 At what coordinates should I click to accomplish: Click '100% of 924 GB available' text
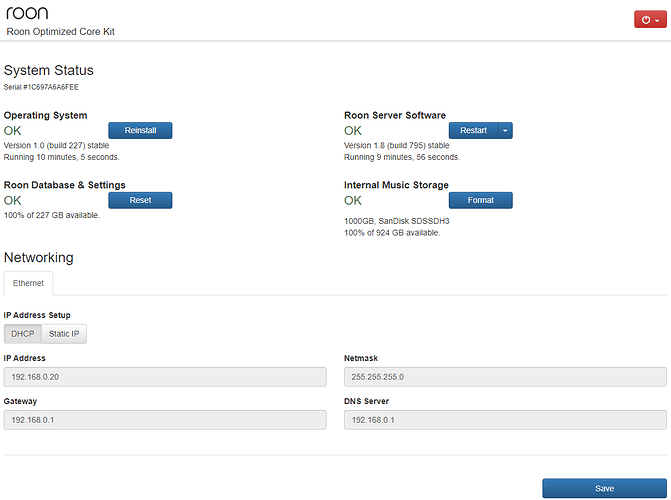point(392,233)
